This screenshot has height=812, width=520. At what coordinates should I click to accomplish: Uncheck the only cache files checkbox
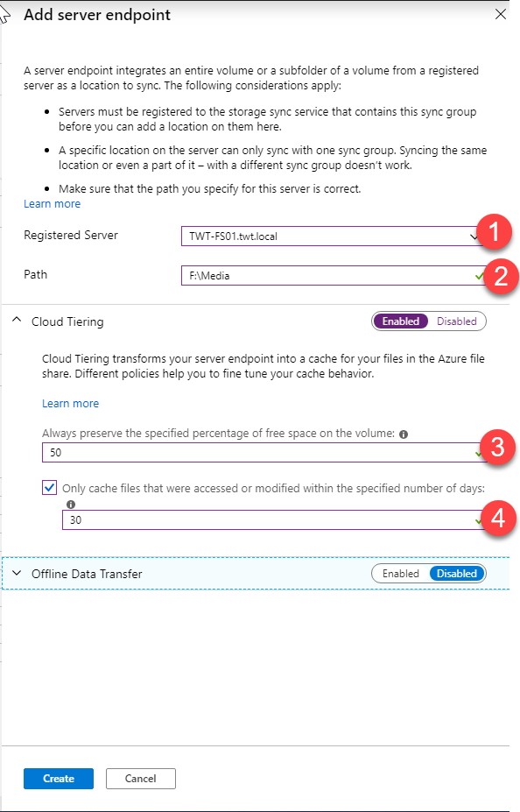tap(49, 487)
